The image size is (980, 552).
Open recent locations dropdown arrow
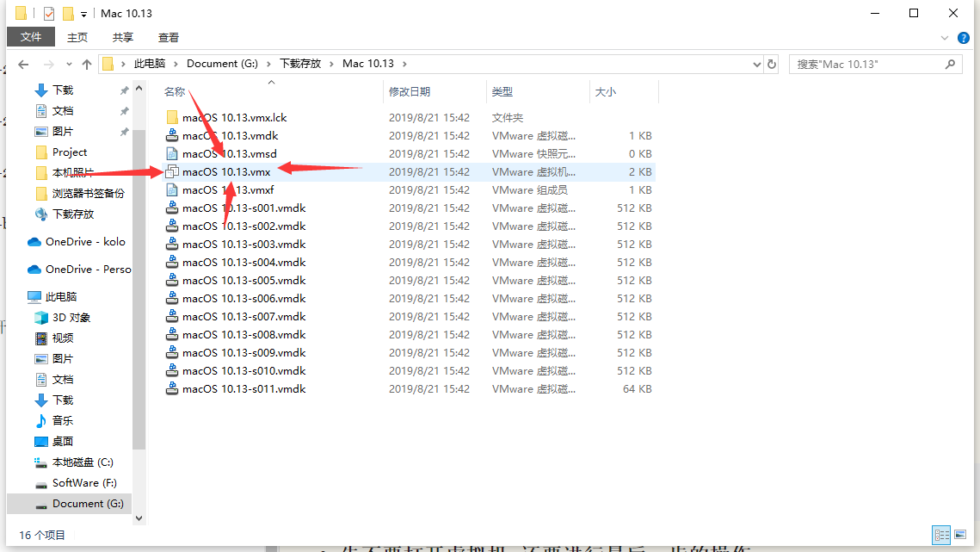tap(69, 64)
